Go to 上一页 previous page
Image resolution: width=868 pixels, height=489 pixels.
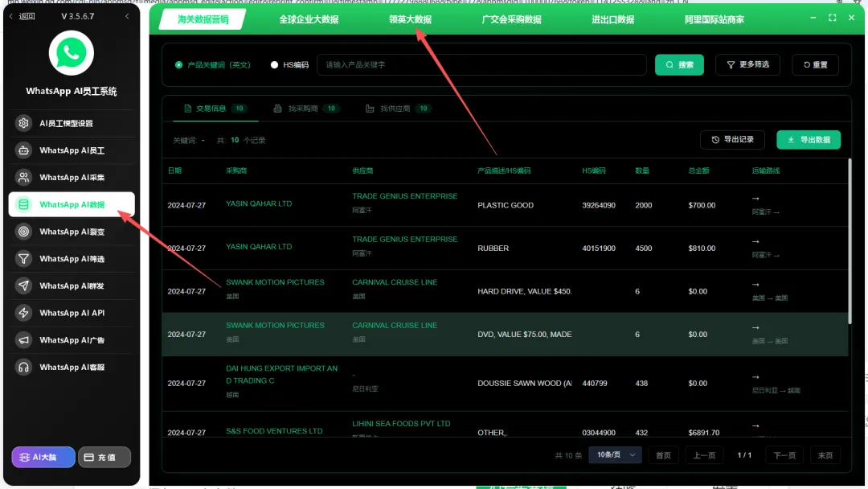[x=704, y=455]
